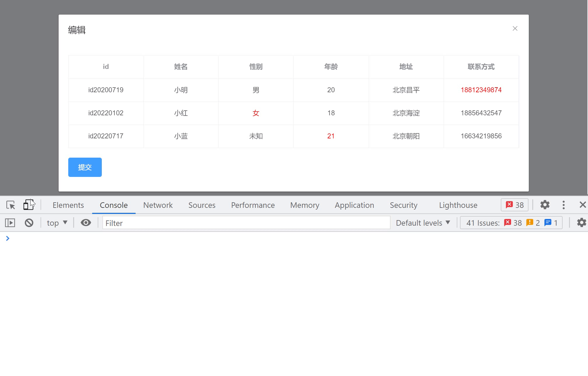Click the close dialog X button
This screenshot has width=588, height=376.
pyautogui.click(x=514, y=28)
